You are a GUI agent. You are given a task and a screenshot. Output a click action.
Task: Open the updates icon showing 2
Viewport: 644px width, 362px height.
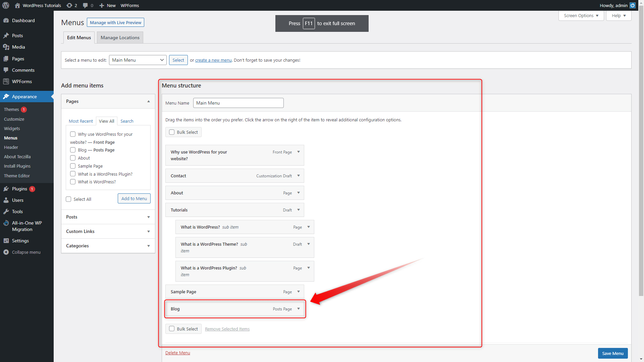69,5
